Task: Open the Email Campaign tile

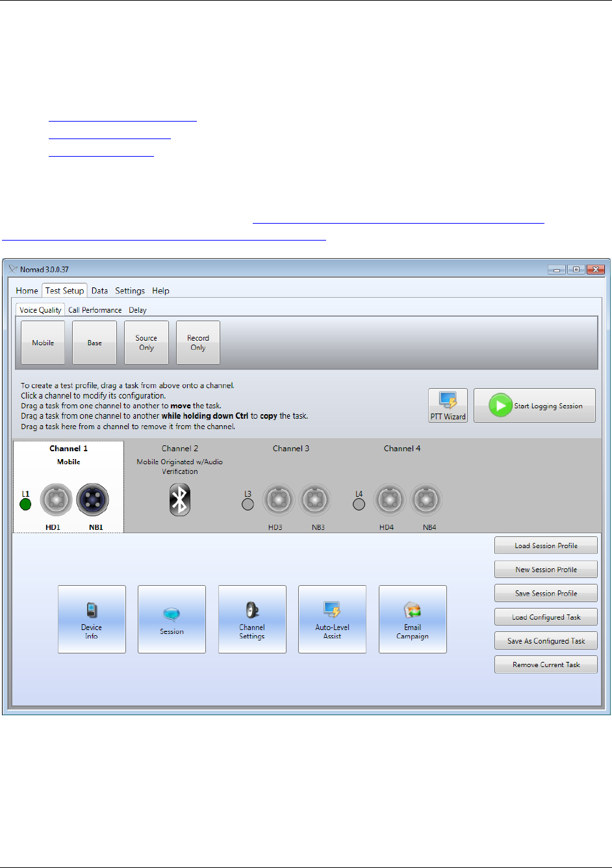Action: tap(413, 619)
